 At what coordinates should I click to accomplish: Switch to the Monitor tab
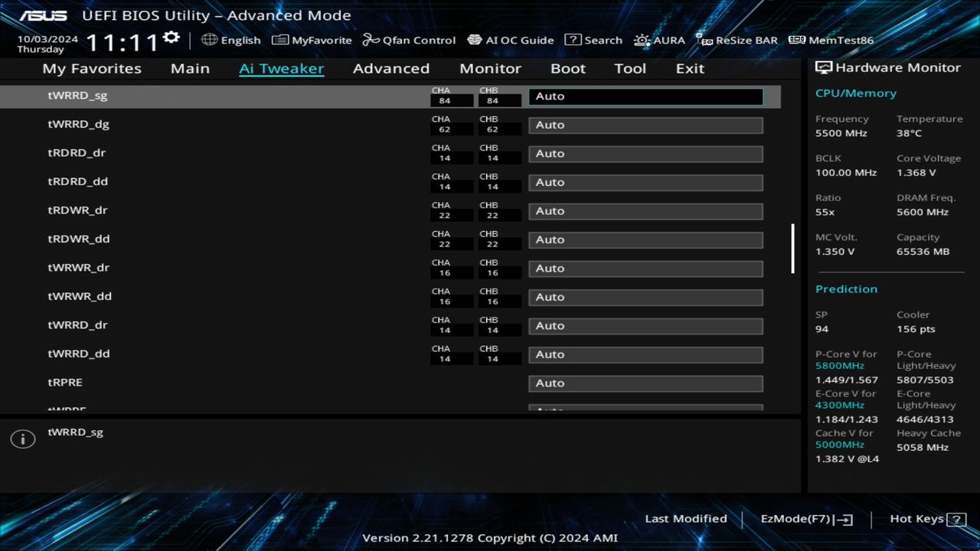click(490, 68)
